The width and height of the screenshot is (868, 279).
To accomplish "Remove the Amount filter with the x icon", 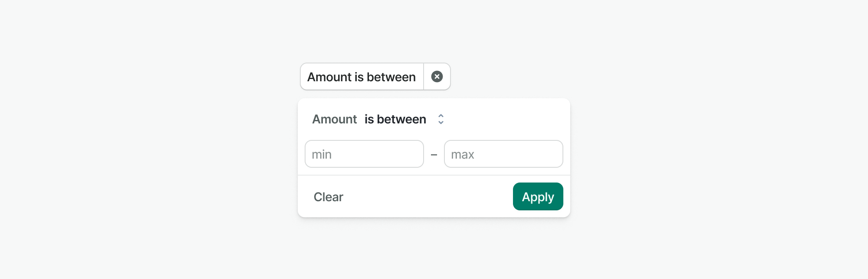I will pyautogui.click(x=437, y=76).
